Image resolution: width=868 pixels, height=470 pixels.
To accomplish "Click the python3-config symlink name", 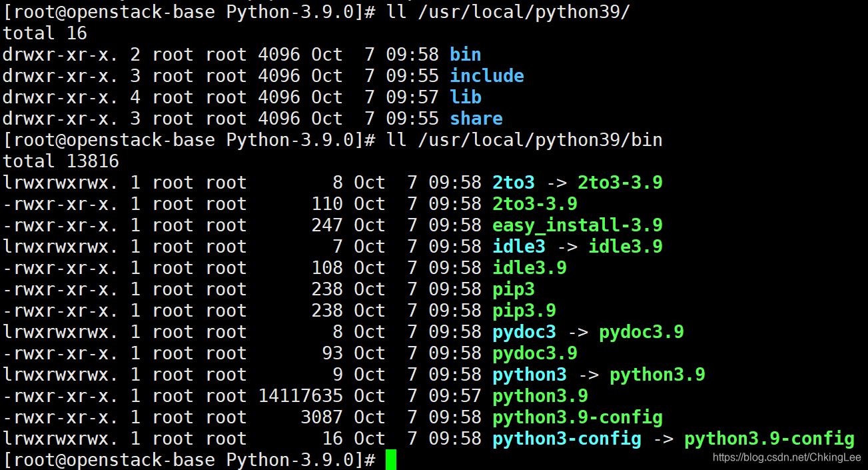I will pos(566,438).
